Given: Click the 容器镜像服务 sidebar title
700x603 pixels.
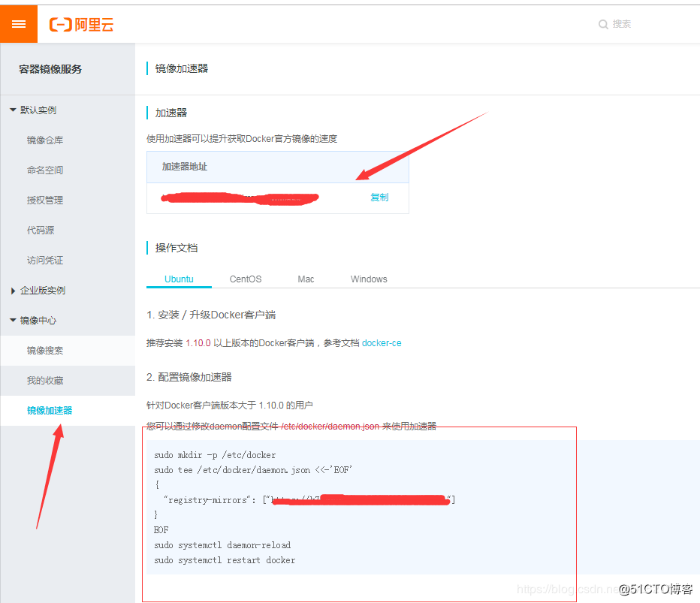Looking at the screenshot, I should pos(50,69).
